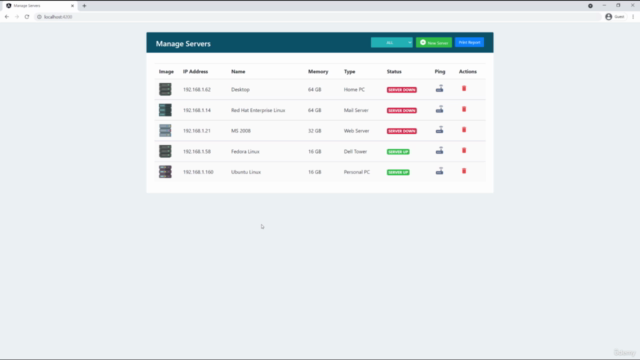Click the Dell Tower type cell
This screenshot has width=640, height=360.
(355, 151)
